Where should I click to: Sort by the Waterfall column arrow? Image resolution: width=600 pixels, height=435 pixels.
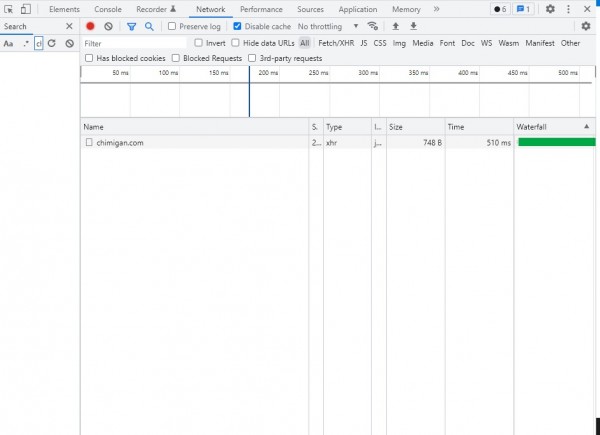(586, 127)
